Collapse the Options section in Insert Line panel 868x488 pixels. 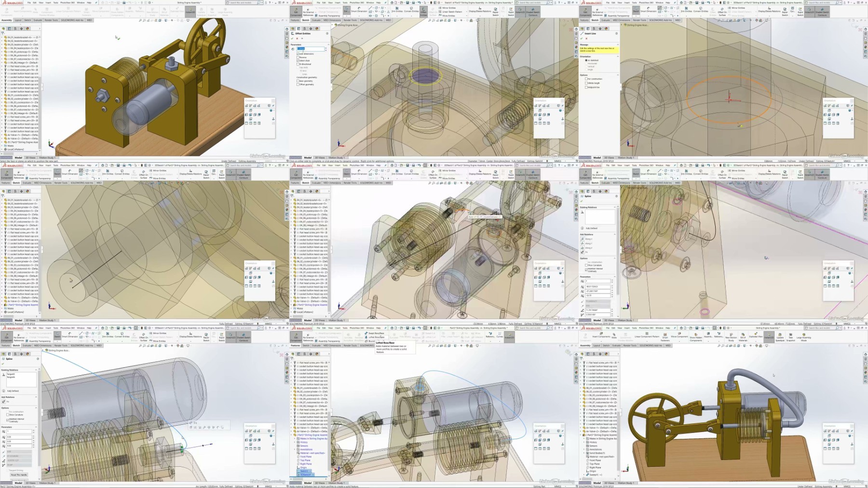[617, 75]
